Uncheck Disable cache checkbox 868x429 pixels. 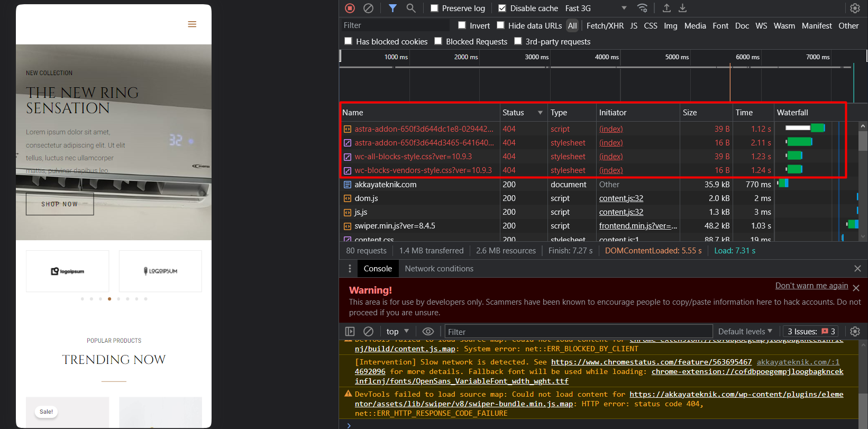(x=502, y=8)
